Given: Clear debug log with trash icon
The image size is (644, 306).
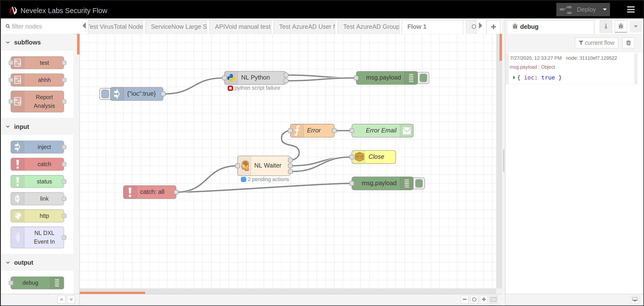Looking at the screenshot, I should 628,43.
